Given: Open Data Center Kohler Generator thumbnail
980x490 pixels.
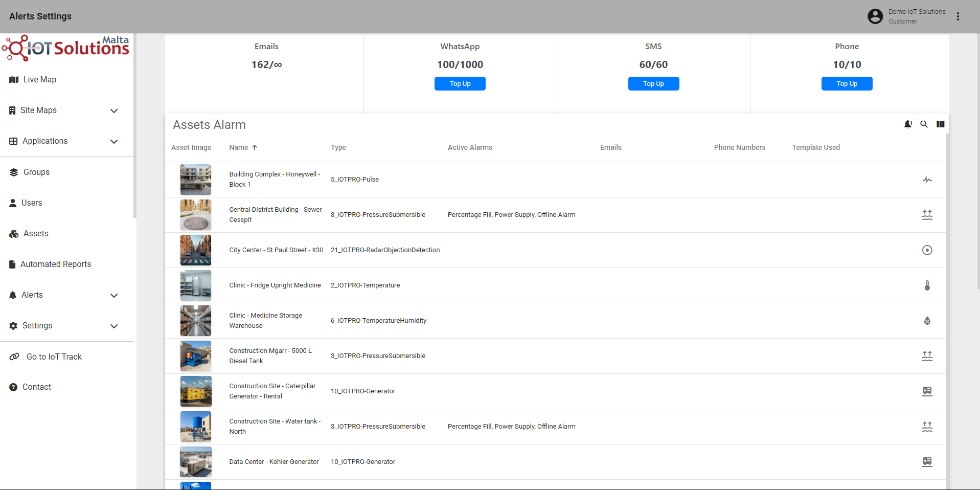Looking at the screenshot, I should 195,462.
